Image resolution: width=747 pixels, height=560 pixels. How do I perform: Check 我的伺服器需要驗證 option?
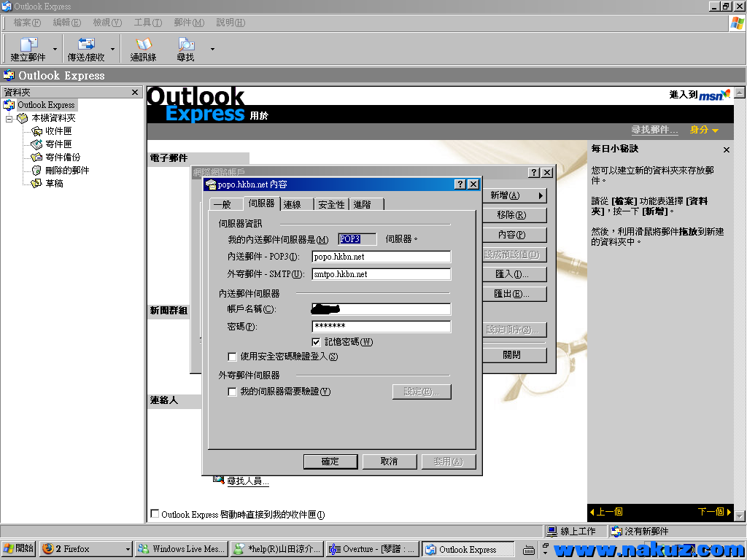233,392
